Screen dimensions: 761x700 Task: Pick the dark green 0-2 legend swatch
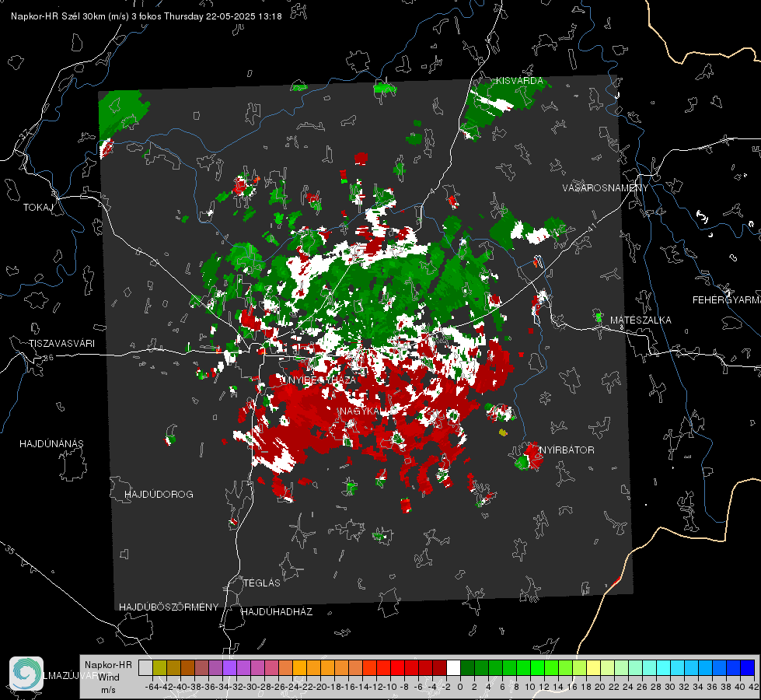click(467, 667)
